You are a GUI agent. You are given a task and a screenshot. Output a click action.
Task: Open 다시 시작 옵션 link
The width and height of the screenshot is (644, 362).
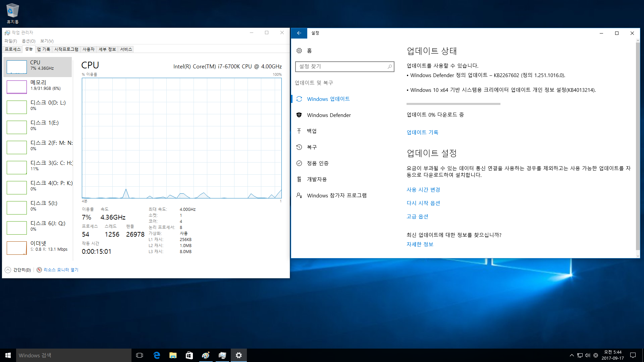(423, 203)
